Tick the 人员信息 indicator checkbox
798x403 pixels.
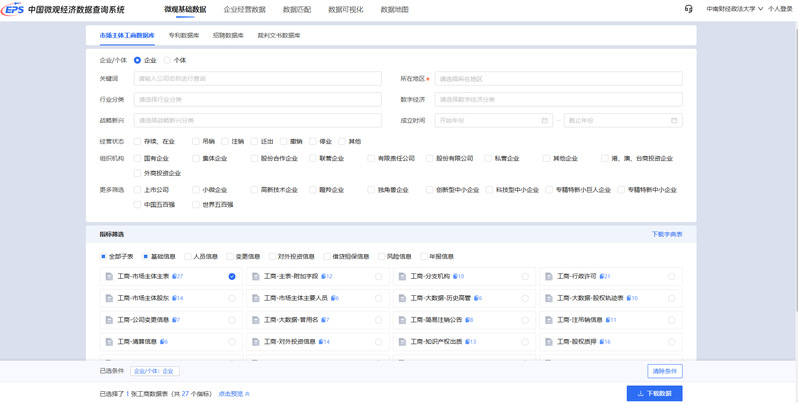(x=187, y=256)
